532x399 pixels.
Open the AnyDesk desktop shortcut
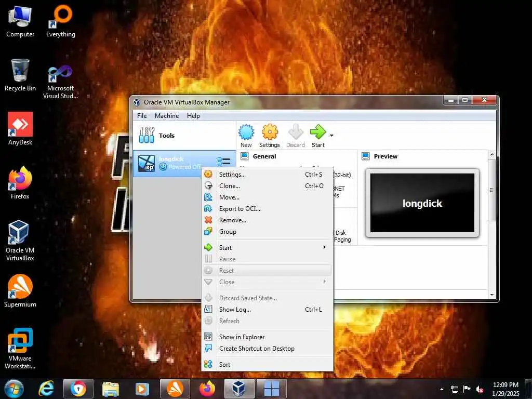(20, 129)
